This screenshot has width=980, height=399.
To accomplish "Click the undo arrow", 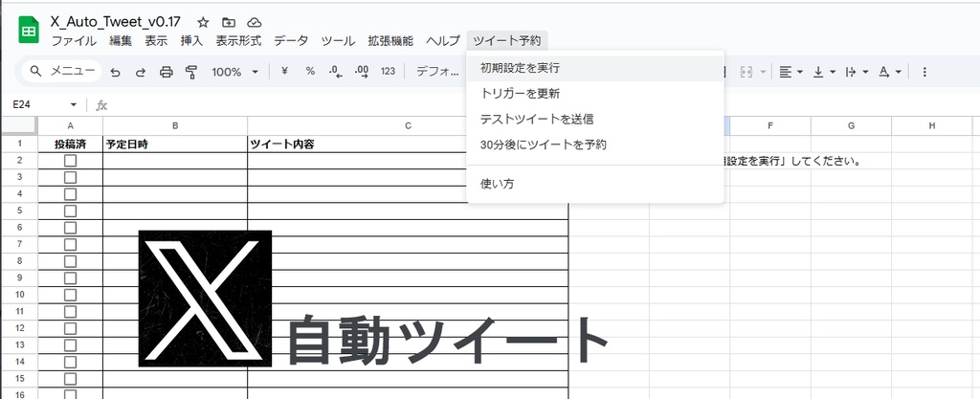I will click(x=115, y=72).
